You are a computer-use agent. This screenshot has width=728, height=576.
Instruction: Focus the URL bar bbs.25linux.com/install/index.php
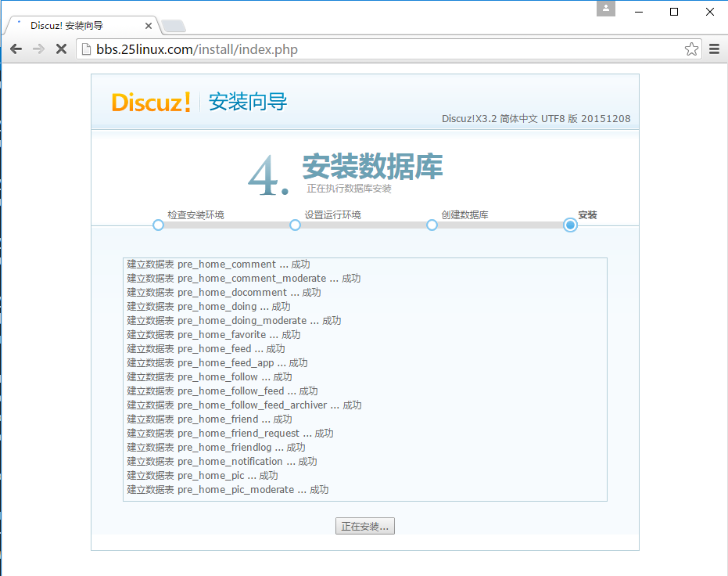pyautogui.click(x=388, y=49)
